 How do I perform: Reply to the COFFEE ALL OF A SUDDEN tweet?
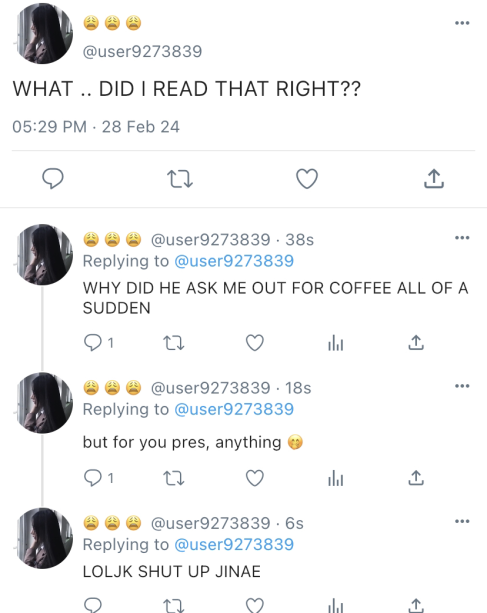point(93,343)
